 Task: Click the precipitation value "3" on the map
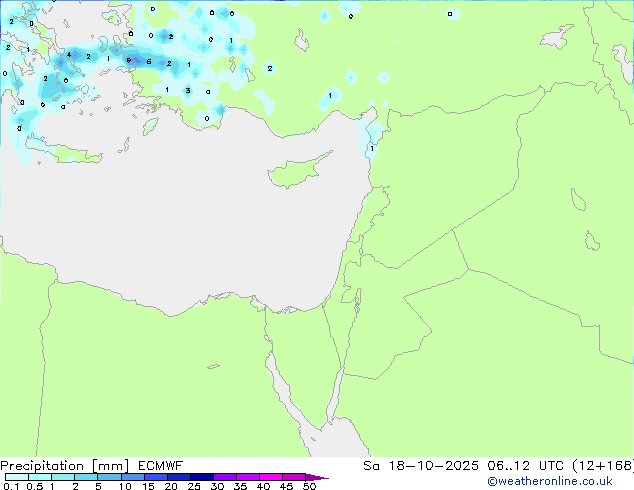[188, 91]
